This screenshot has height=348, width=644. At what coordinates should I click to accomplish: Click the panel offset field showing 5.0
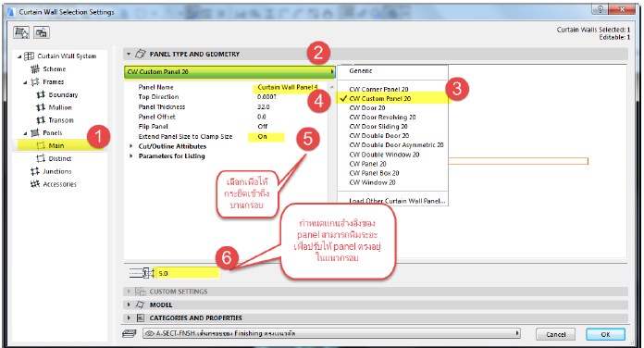click(x=188, y=273)
